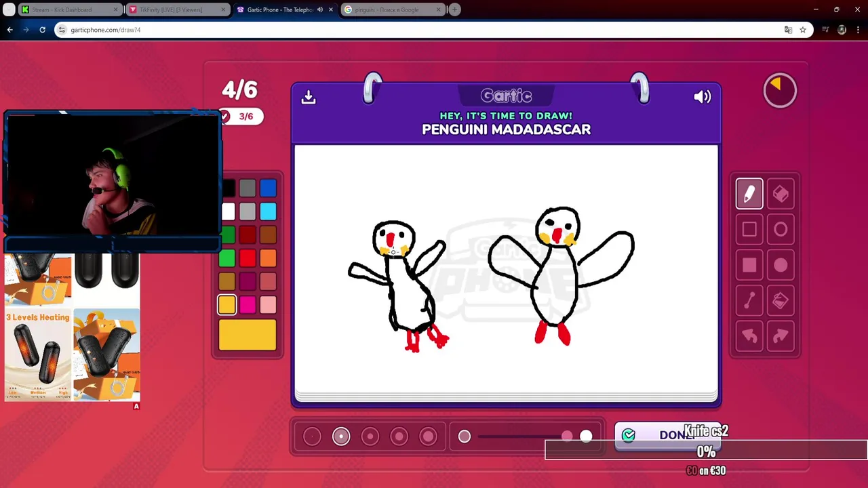Pick the orange color swatch

(268, 258)
